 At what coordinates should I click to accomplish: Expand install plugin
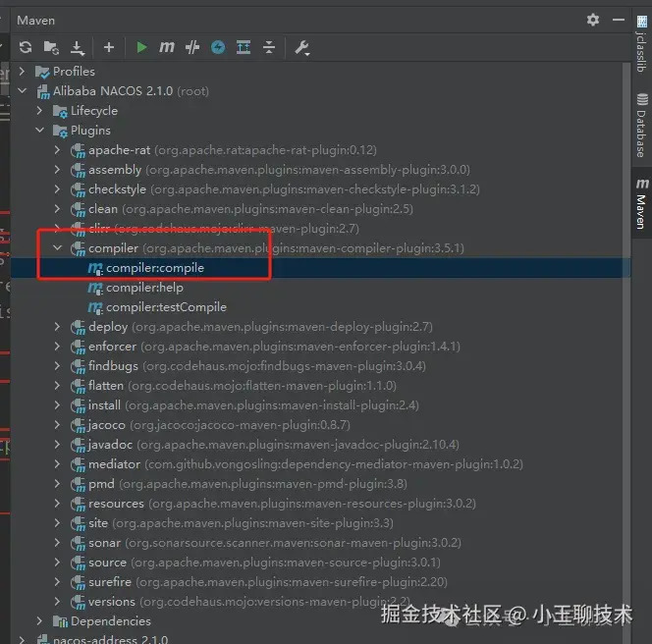tap(57, 405)
